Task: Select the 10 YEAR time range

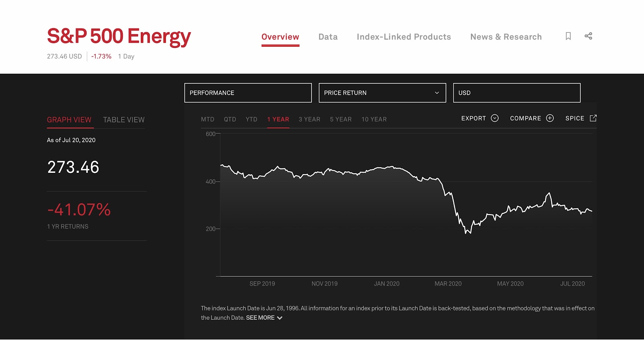Action: [374, 119]
